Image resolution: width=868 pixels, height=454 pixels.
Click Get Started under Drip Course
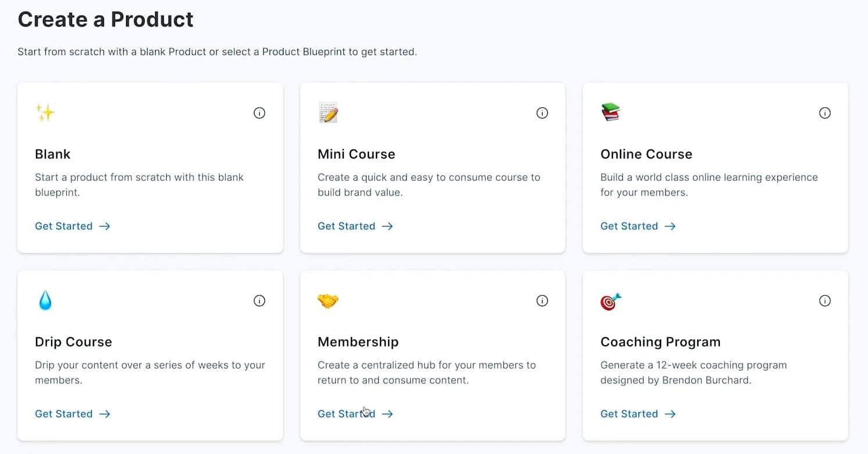click(x=72, y=414)
